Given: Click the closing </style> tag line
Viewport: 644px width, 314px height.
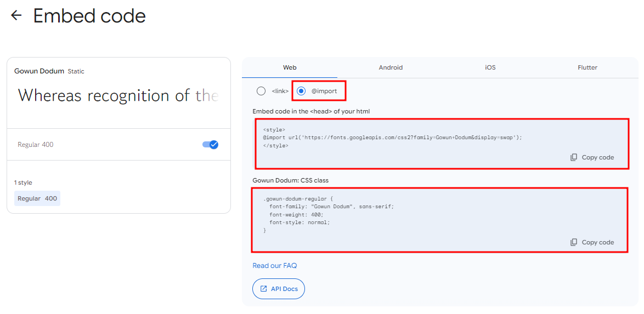Looking at the screenshot, I should click(x=275, y=145).
